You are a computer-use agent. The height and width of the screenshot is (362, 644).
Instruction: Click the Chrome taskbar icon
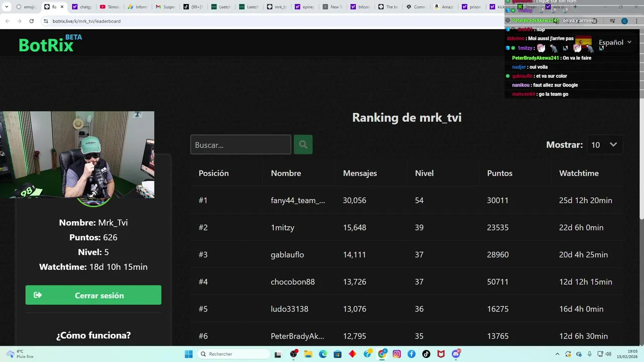(382, 354)
